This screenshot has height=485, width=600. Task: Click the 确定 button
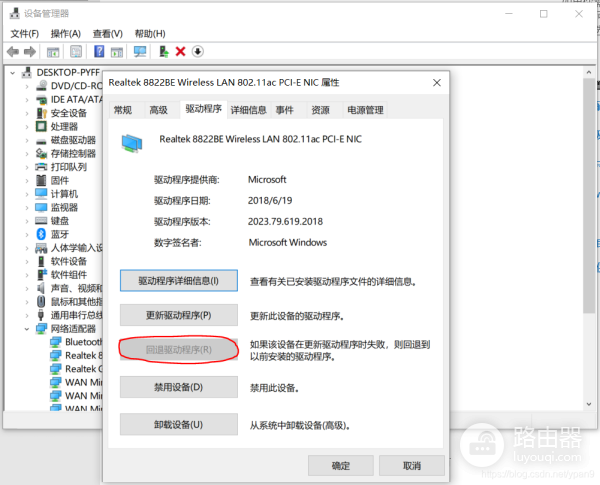coord(341,465)
